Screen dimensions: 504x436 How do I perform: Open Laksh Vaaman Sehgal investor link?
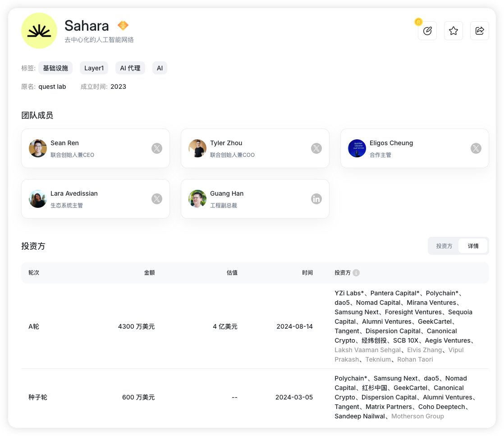(368, 350)
